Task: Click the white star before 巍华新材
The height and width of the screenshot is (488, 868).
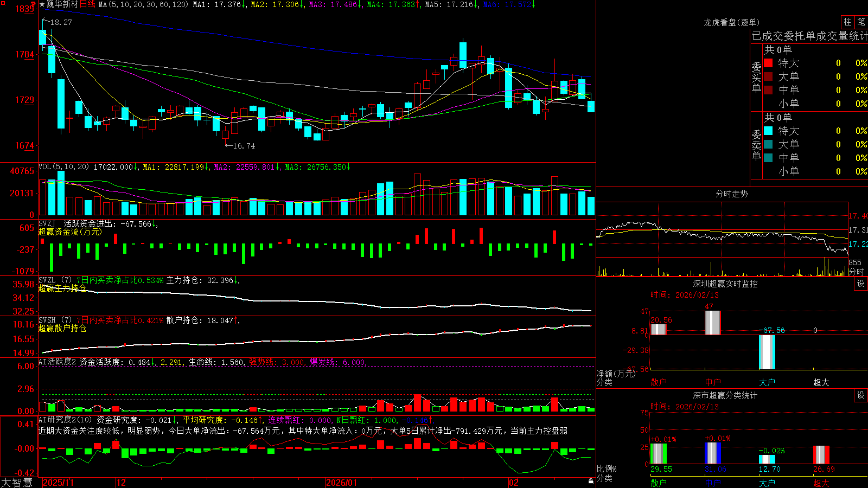Action: click(x=42, y=4)
